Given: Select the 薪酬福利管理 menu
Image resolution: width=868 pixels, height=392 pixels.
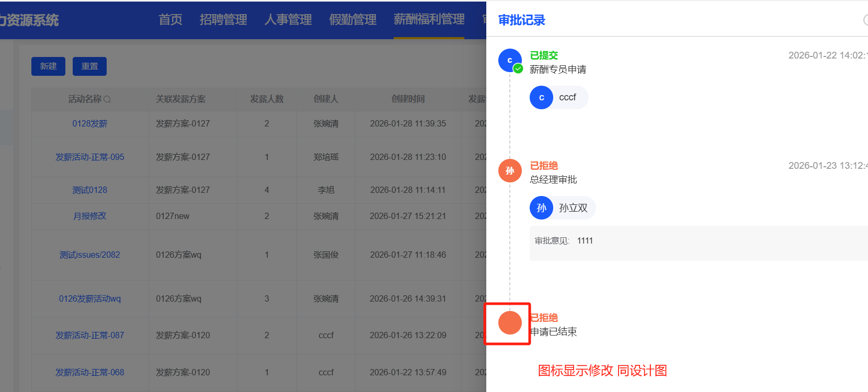Looking at the screenshot, I should pyautogui.click(x=429, y=20).
